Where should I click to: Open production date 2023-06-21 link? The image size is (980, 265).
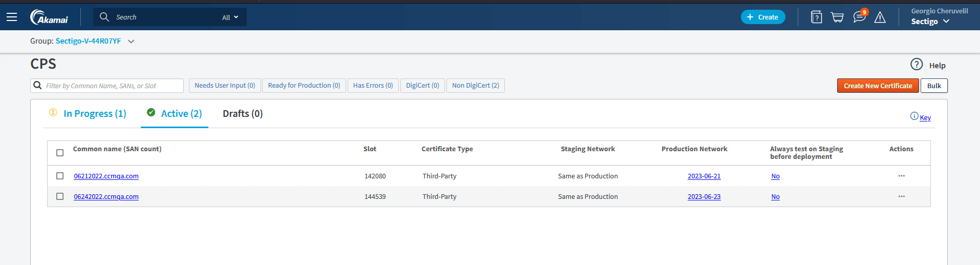point(704,176)
